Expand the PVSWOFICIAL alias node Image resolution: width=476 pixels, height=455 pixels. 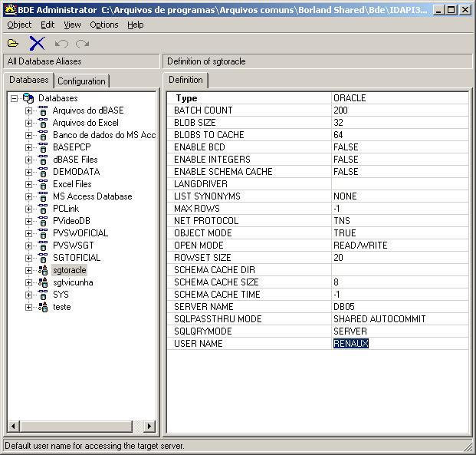[29, 233]
